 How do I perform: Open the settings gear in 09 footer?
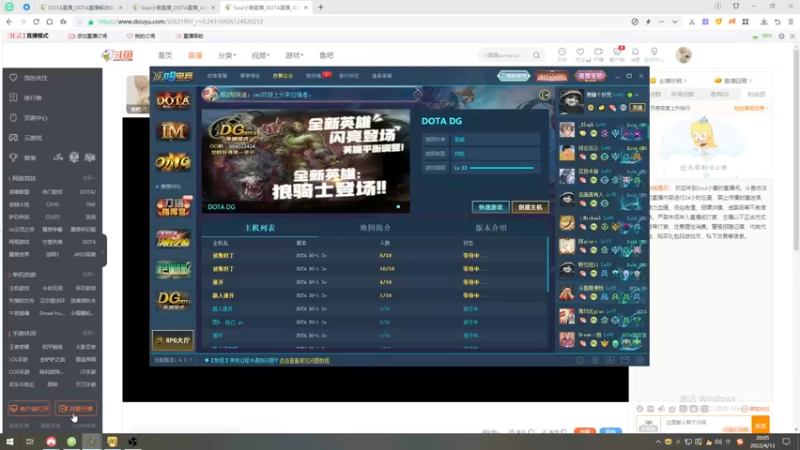(x=640, y=360)
